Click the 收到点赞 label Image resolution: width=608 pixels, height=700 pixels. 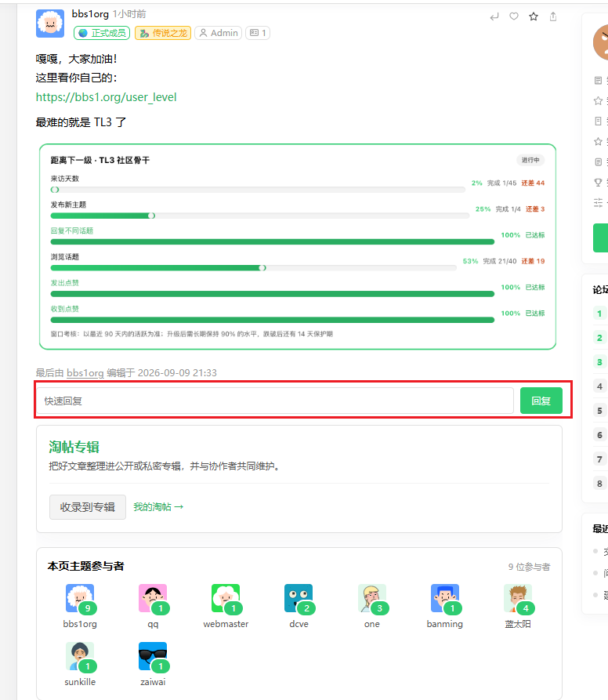point(65,309)
